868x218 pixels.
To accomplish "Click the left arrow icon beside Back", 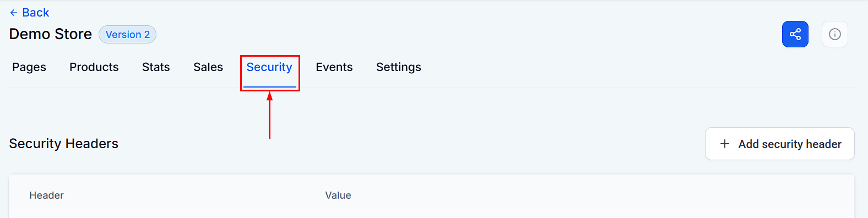I will 14,13.
